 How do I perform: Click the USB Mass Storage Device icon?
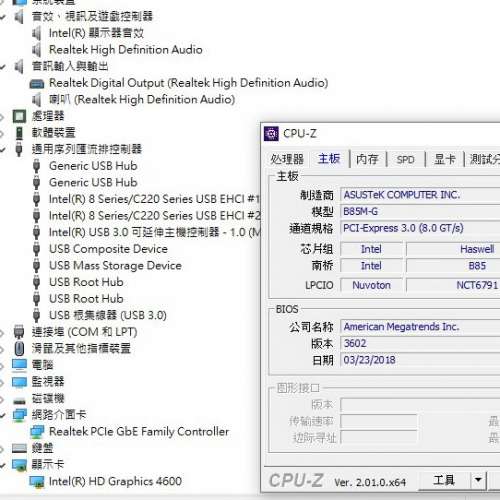tap(36, 266)
